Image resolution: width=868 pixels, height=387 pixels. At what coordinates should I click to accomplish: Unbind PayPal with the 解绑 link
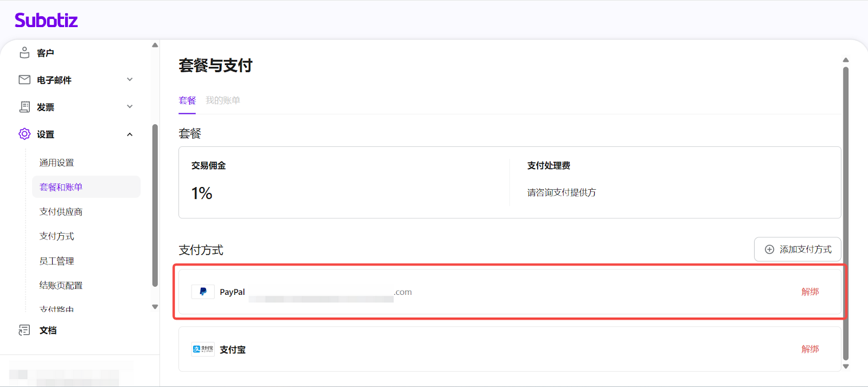click(x=810, y=292)
